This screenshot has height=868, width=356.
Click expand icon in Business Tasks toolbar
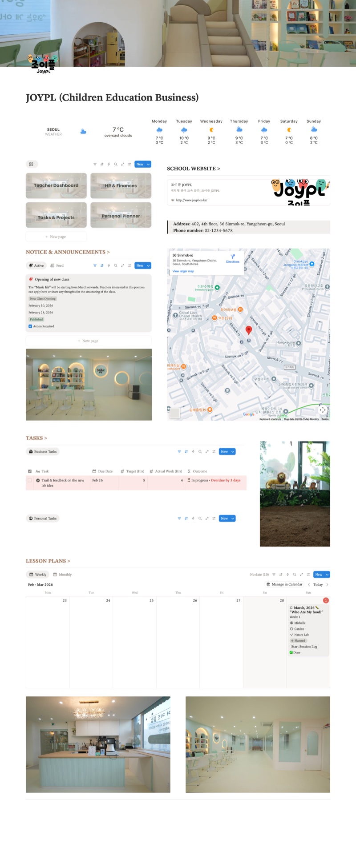207,451
